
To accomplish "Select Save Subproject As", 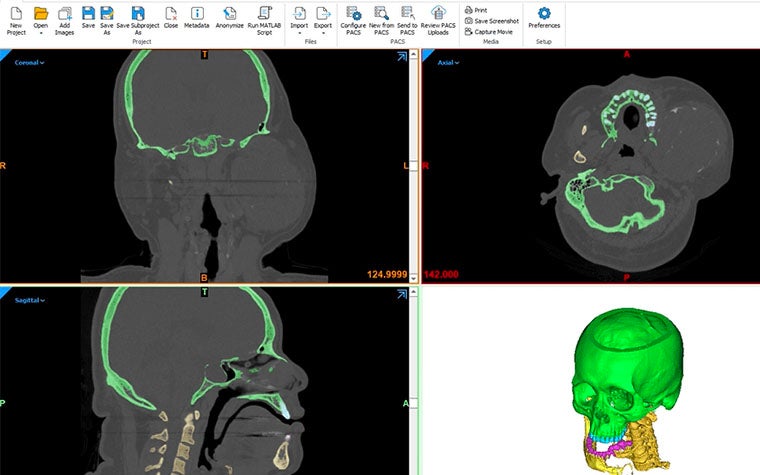I will click(138, 20).
